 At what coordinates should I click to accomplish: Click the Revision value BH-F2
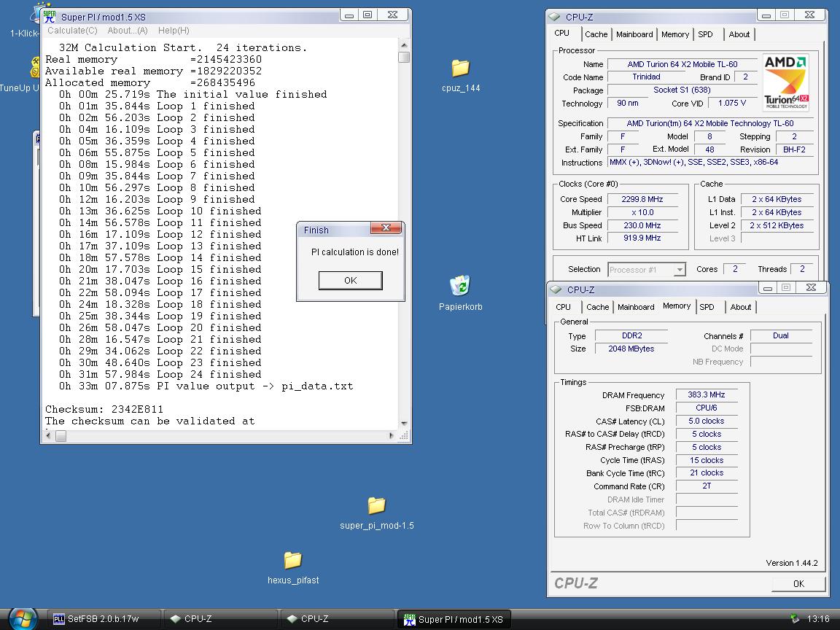pyautogui.click(x=795, y=150)
